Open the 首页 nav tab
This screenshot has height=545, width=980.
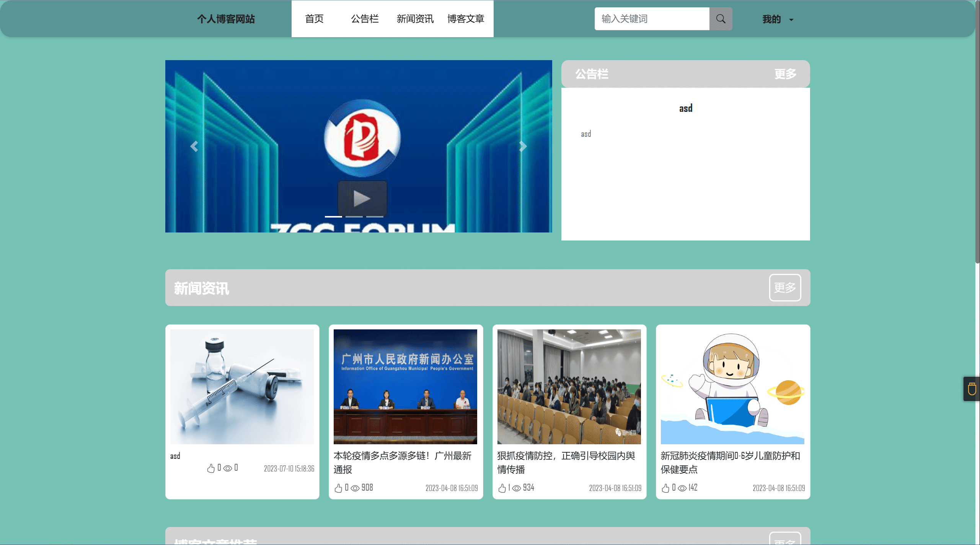(314, 19)
